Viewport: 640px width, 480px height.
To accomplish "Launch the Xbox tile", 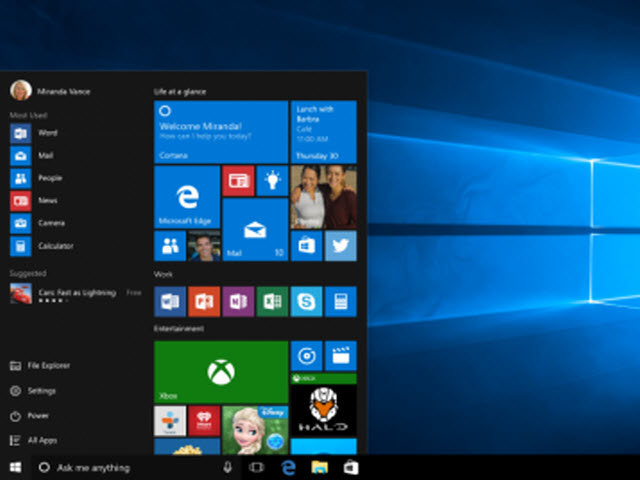I will [221, 371].
